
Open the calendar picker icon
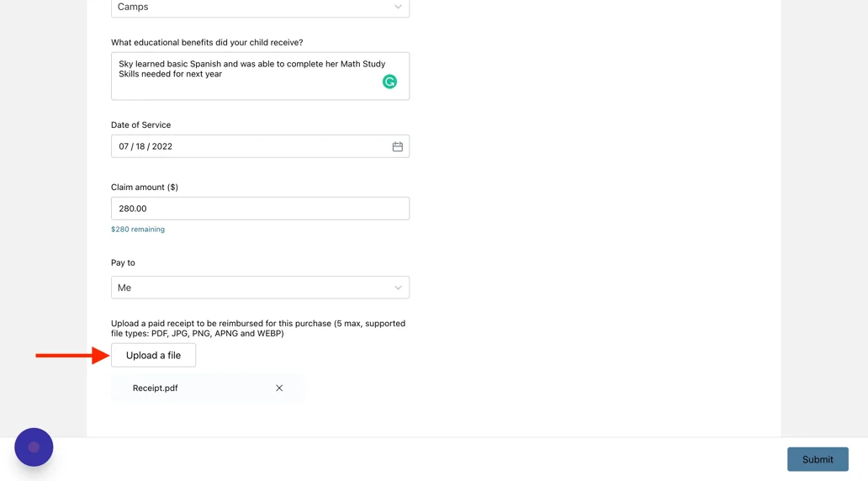tap(397, 146)
